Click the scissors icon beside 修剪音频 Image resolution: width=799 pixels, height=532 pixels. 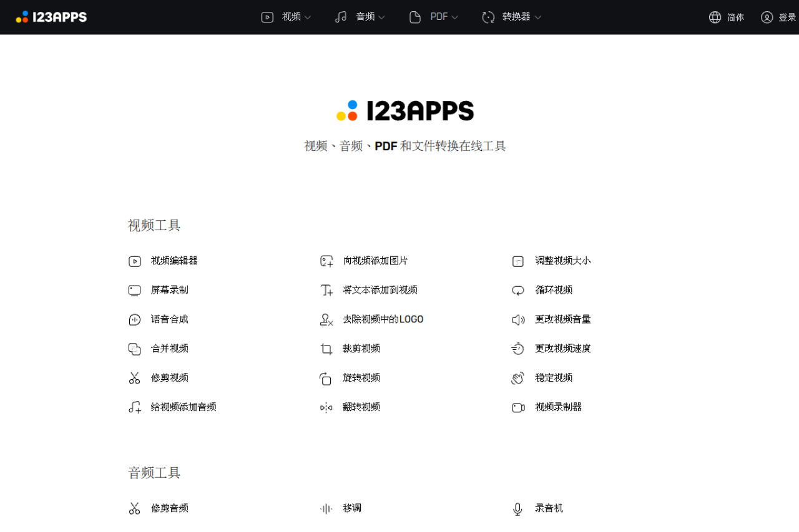(x=135, y=509)
